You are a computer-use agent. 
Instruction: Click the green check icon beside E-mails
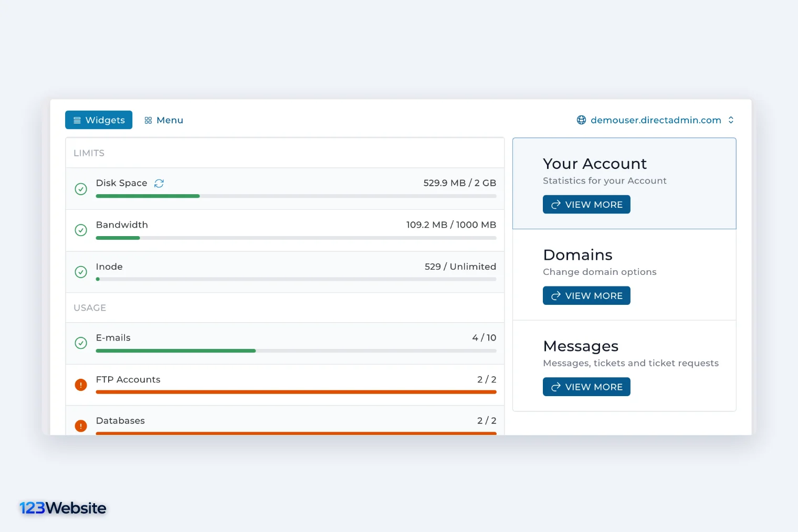click(81, 343)
